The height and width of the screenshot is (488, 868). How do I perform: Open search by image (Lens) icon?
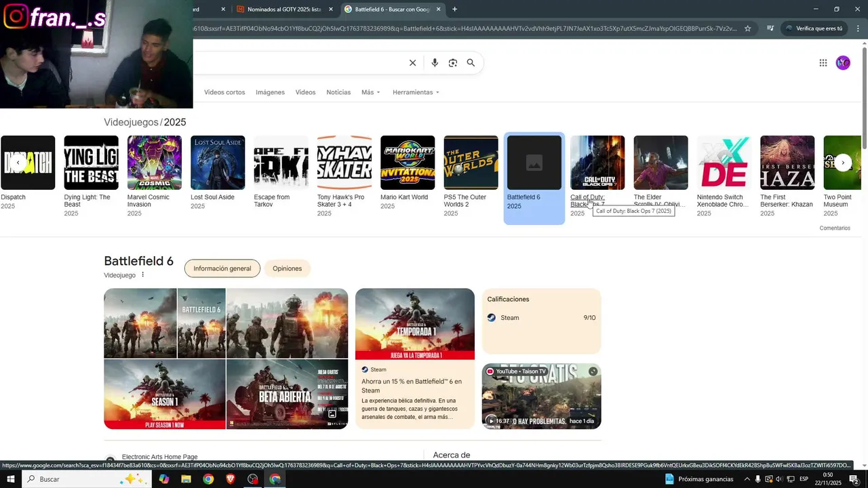click(453, 63)
